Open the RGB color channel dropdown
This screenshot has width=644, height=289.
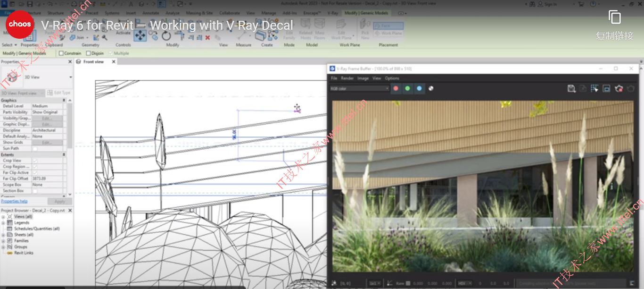[x=359, y=88]
